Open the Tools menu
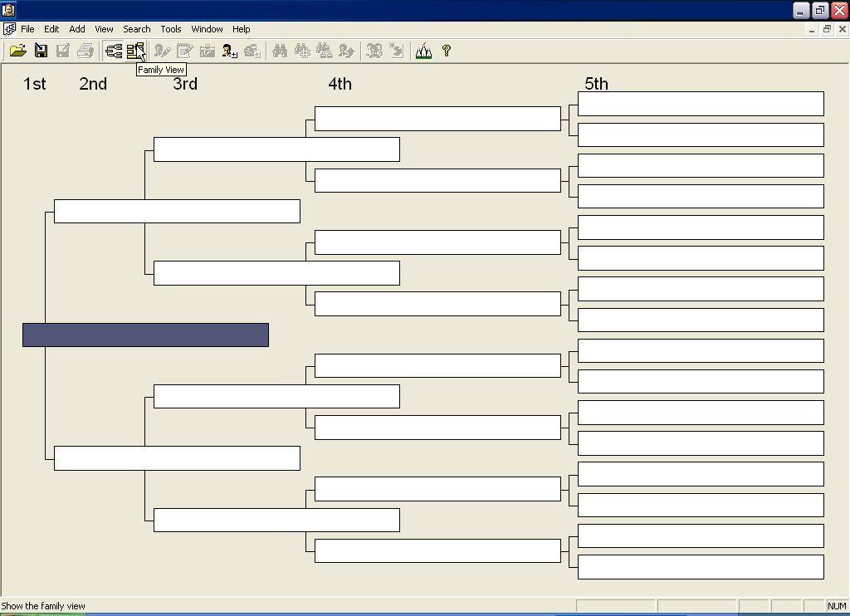850x616 pixels. coord(170,28)
